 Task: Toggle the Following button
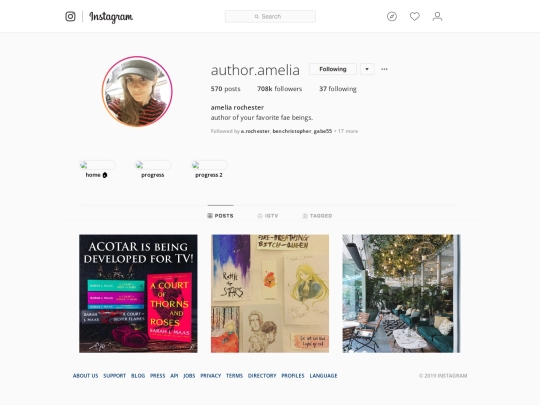click(x=333, y=69)
